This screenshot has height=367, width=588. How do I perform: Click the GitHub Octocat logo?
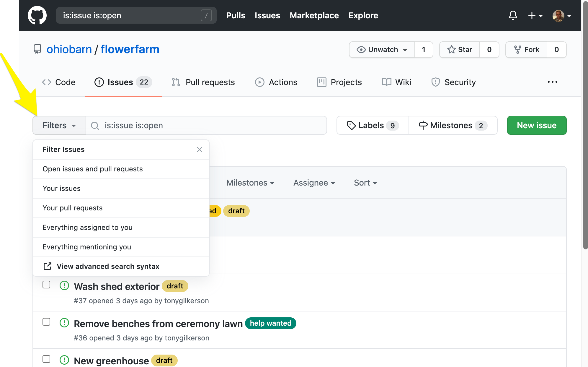point(37,15)
